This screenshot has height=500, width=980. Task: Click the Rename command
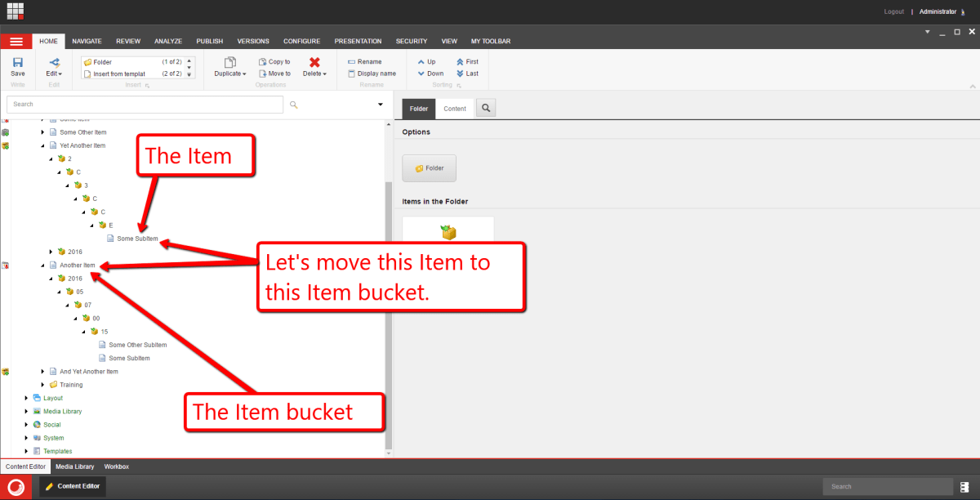(x=364, y=62)
